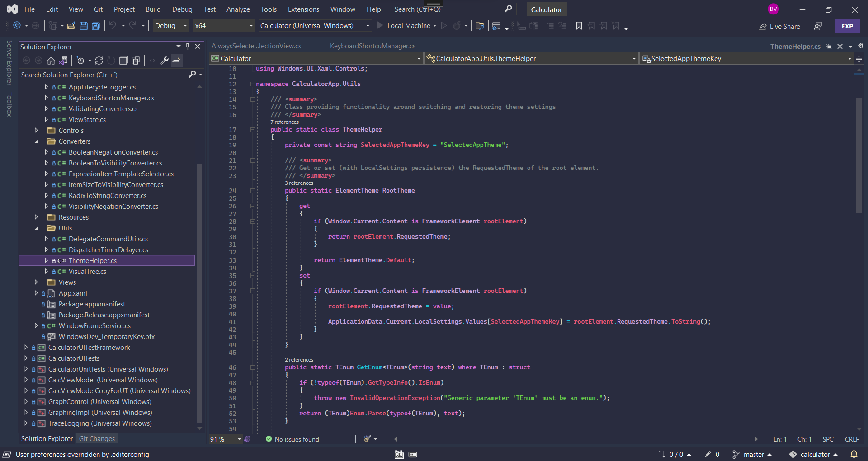The image size is (868, 461).
Task: Click the Live Share button
Action: point(779,26)
